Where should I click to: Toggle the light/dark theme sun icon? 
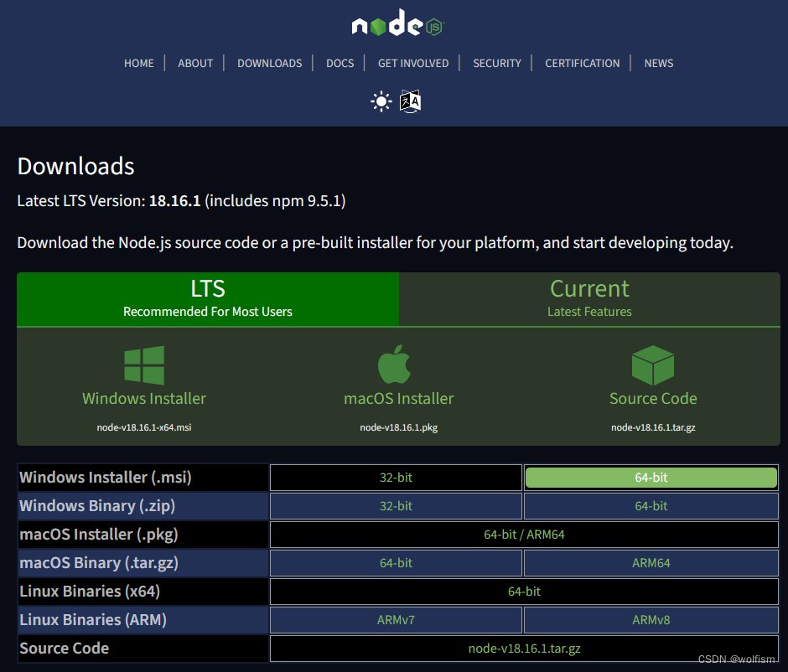coord(381,101)
